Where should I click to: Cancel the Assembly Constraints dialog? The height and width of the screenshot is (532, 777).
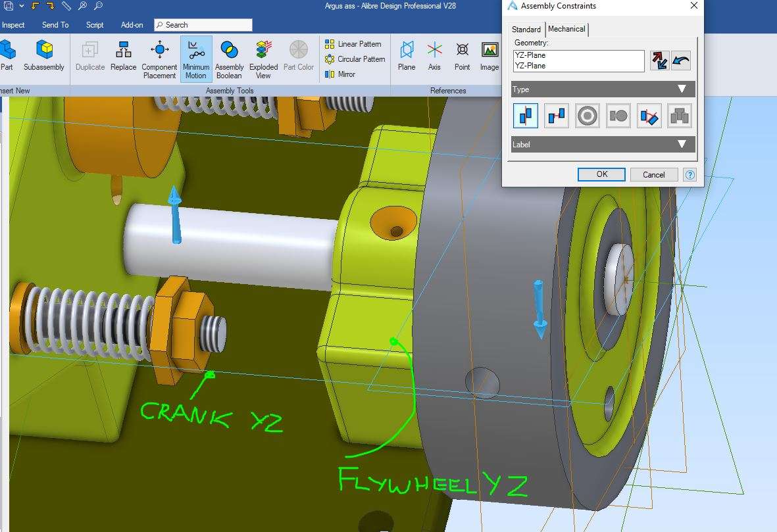click(x=653, y=174)
